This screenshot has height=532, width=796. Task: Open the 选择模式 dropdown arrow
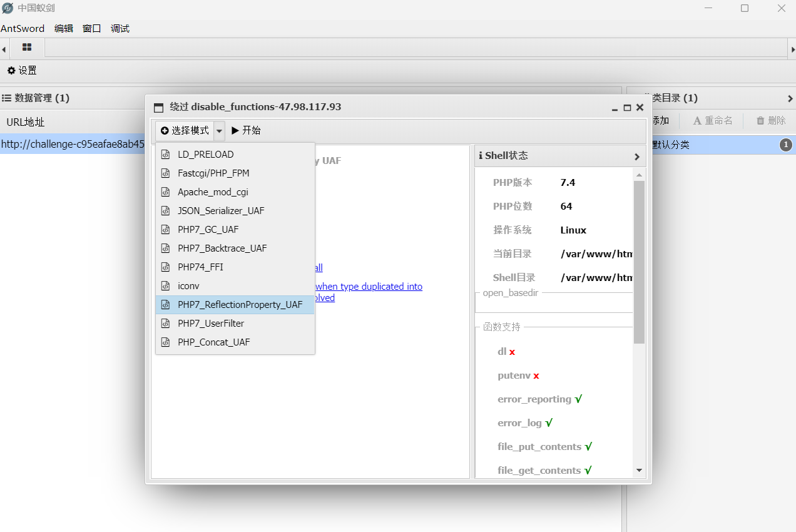tap(218, 130)
